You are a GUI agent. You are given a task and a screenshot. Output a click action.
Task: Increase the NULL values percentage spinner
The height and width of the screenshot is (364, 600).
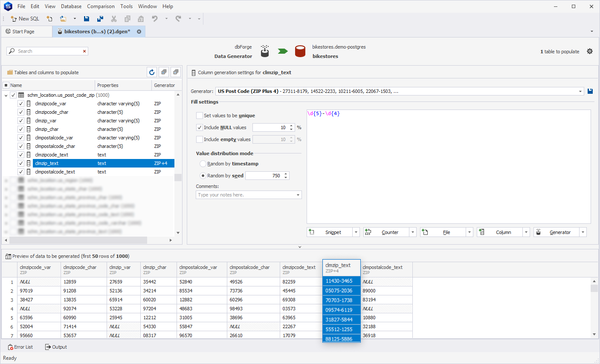pos(292,126)
